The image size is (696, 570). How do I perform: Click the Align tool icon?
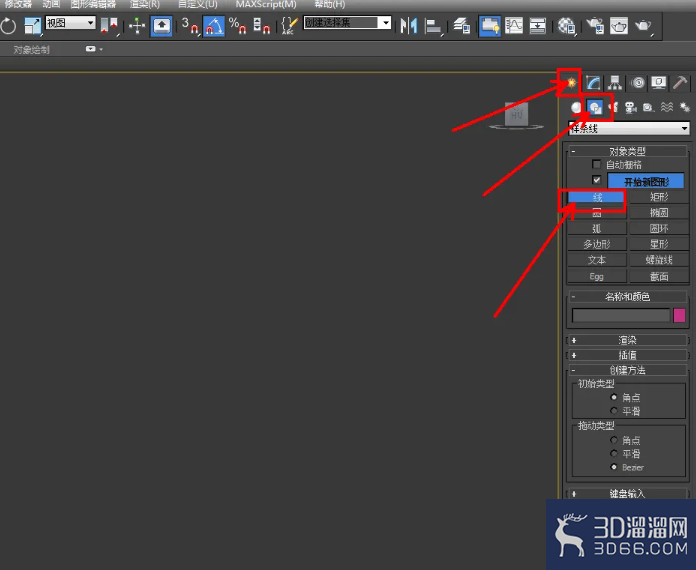pyautogui.click(x=433, y=26)
